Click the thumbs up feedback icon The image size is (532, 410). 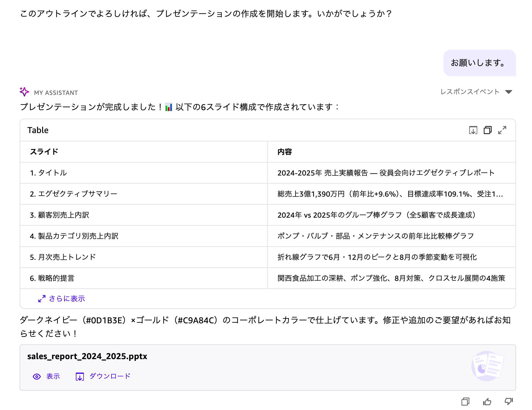tap(487, 402)
